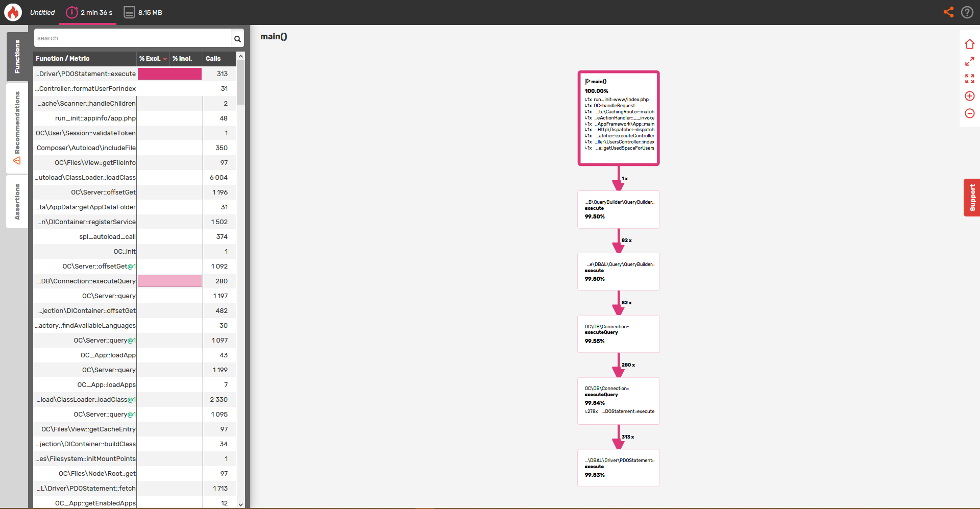The width and height of the screenshot is (980, 509).
Task: Select the OC_App::loadApps row
Action: point(135,385)
